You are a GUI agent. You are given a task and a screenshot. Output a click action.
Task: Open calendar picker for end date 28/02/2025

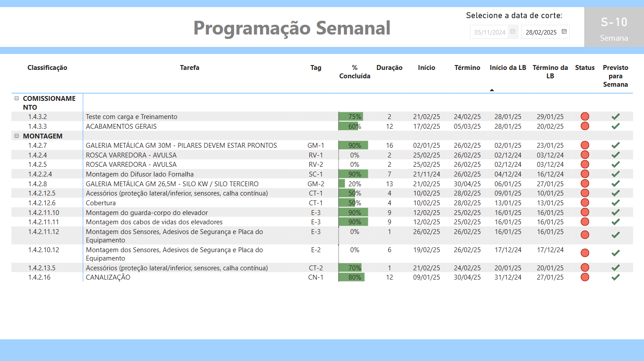tap(564, 32)
